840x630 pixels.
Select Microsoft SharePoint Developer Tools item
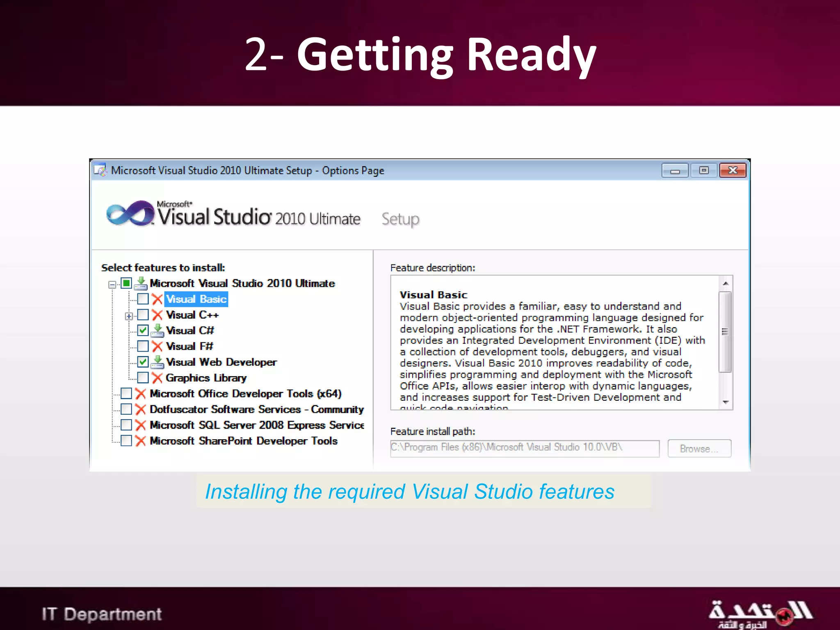[x=244, y=441]
